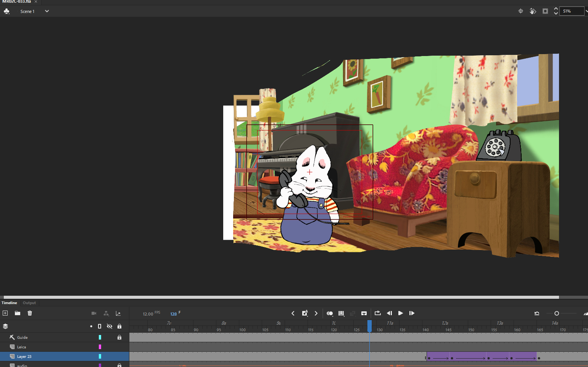Click frame 160 on the timeline ruler
The image size is (588, 367).
[x=517, y=330]
